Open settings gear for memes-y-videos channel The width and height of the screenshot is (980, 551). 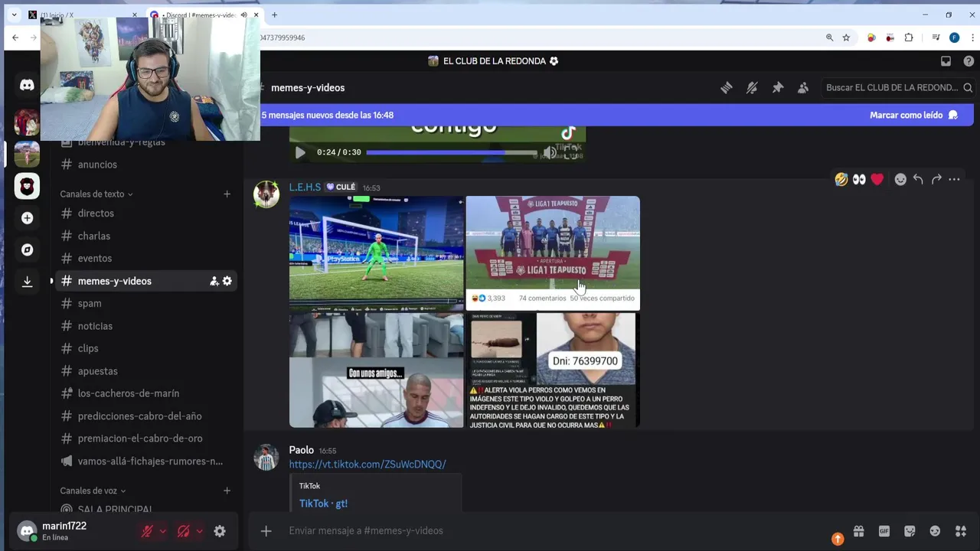(227, 281)
